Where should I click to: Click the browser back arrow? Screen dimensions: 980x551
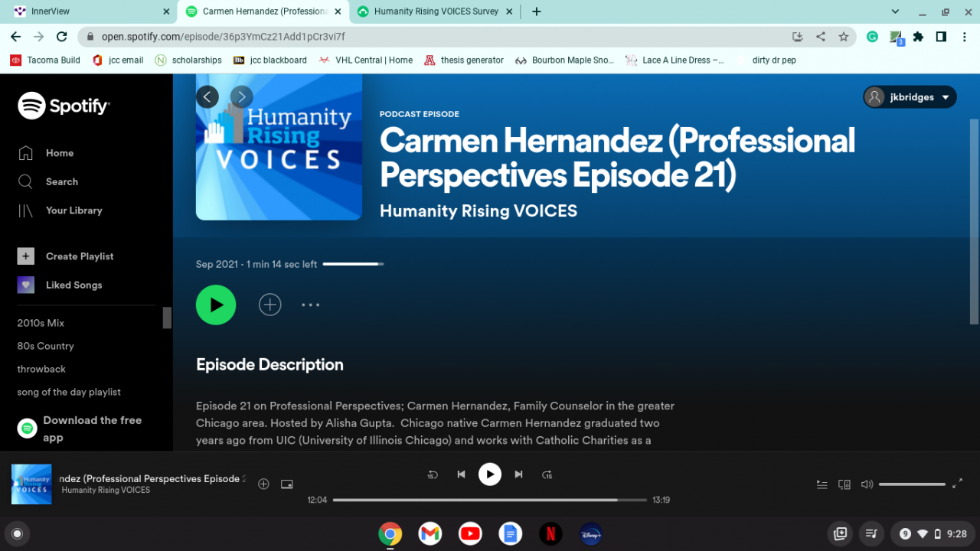click(15, 37)
